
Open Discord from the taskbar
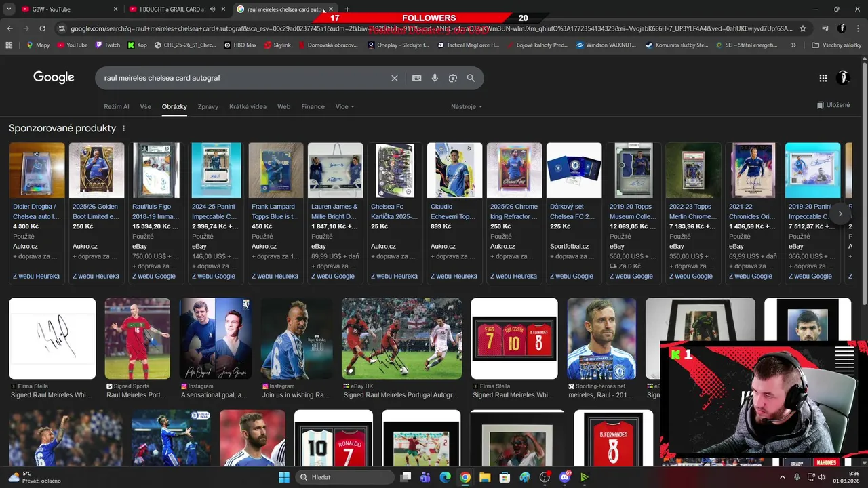point(565,477)
